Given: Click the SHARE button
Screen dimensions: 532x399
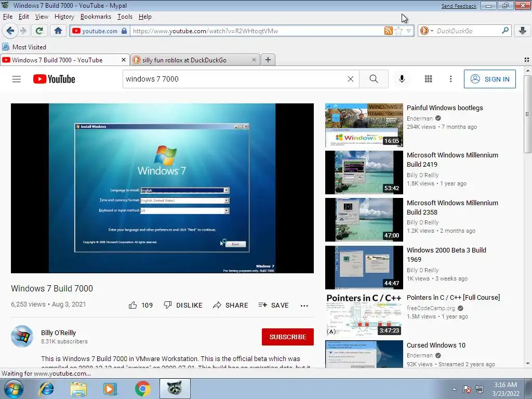Looking at the screenshot, I should click(230, 305).
